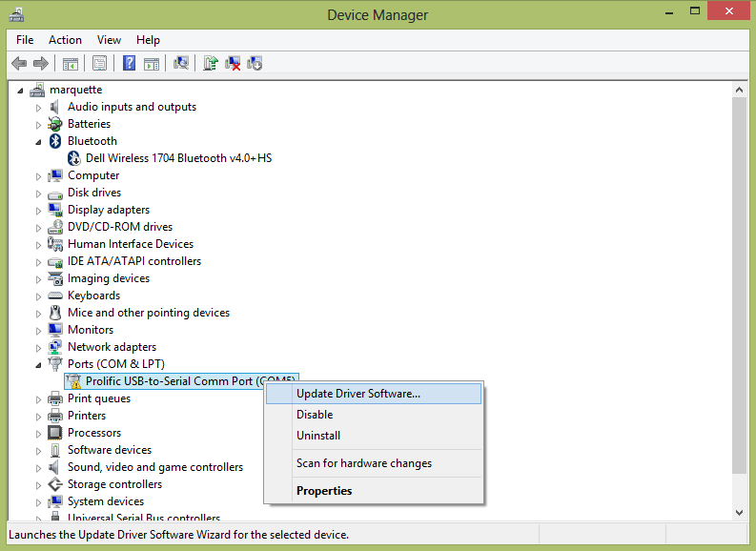This screenshot has width=756, height=551.
Task: Click Scan for hardware changes toolbar icon
Action: [181, 63]
